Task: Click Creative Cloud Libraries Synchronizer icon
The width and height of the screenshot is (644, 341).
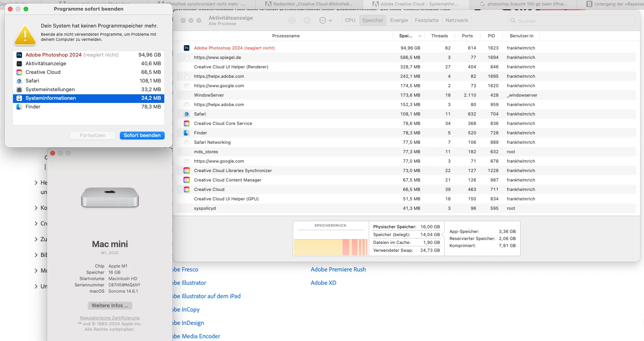Action: [187, 170]
